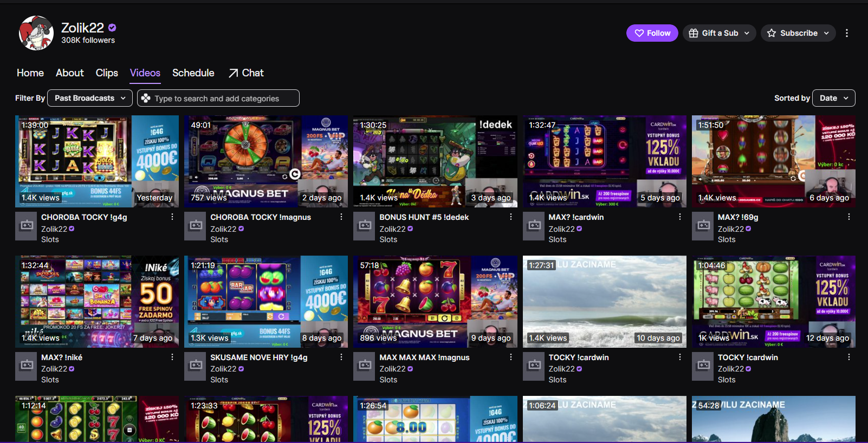
Task: Open SKUSAME NOVE HRY !g4g title link
Action: pos(259,357)
